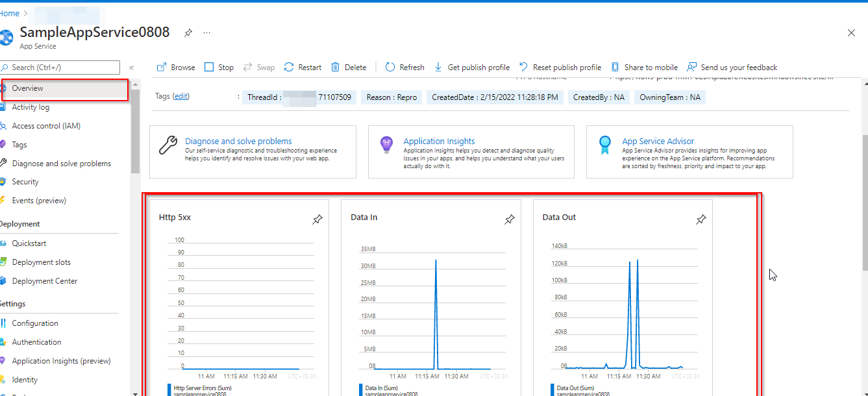This screenshot has width=868, height=396.
Task: Open Security in the sidebar
Action: point(25,182)
